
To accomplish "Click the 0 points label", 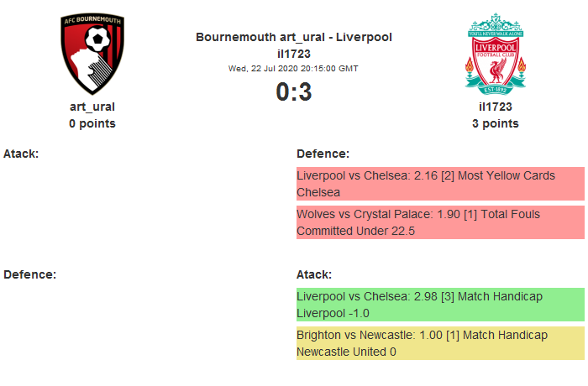I will pos(92,123).
